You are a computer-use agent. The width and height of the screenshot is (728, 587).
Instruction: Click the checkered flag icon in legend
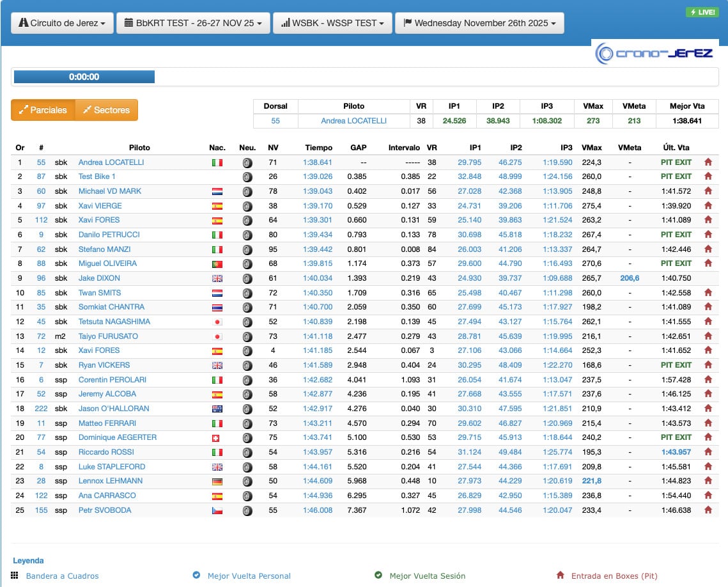pos(15,575)
